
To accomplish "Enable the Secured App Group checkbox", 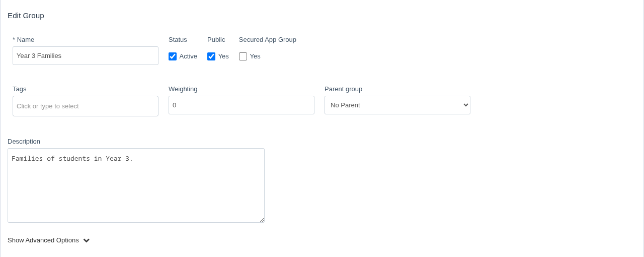I will (x=243, y=56).
